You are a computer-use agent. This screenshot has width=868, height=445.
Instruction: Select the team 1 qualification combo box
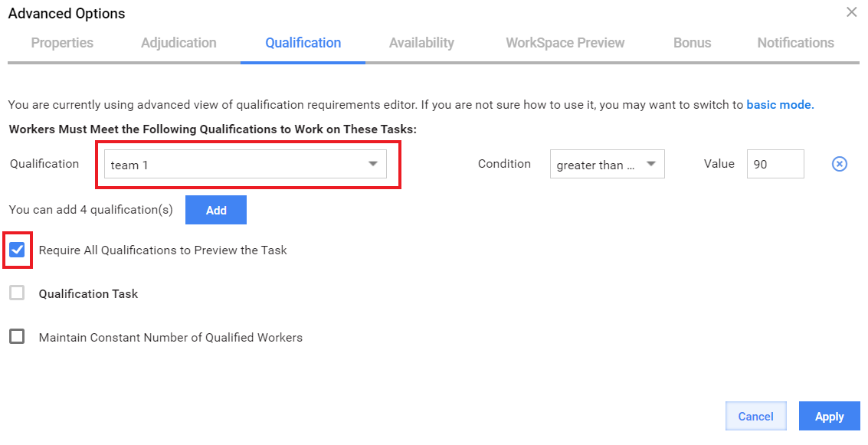click(x=245, y=165)
